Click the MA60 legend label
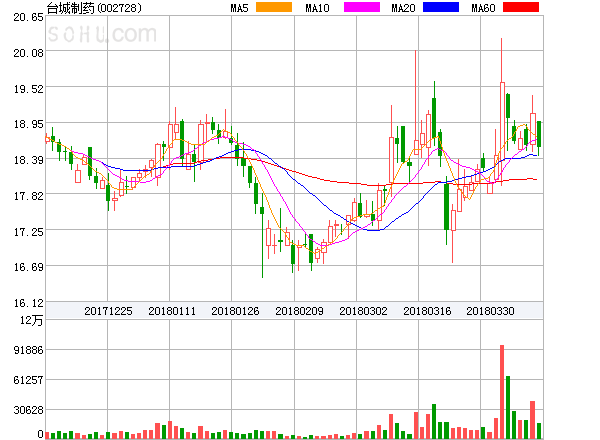 [x=483, y=8]
